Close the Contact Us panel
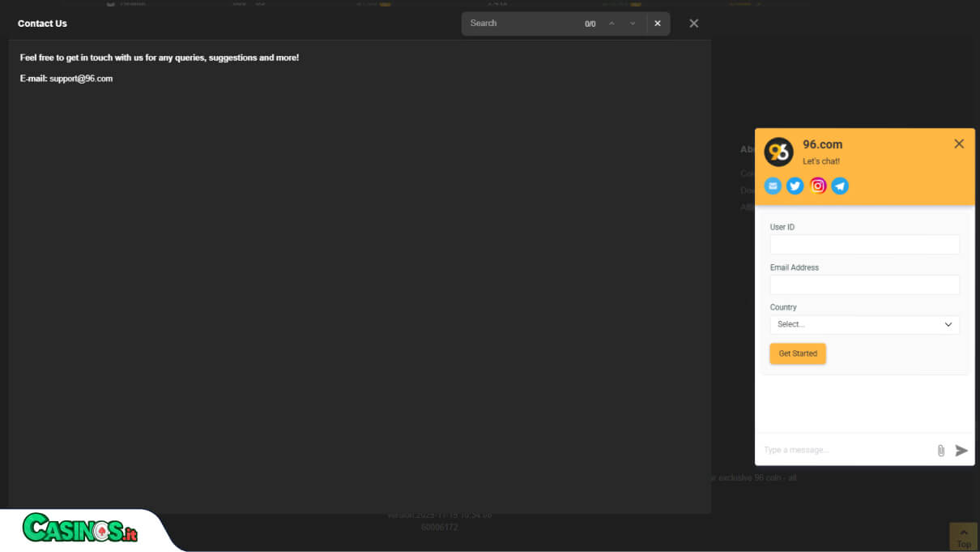Image resolution: width=980 pixels, height=552 pixels. (694, 24)
